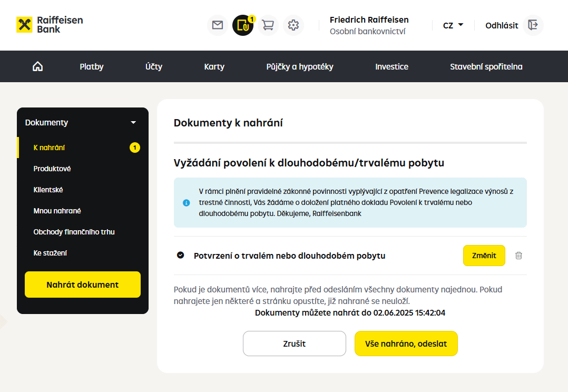Viewport: 568px width, 392px height.
Task: Select K nahrání in sidebar
Action: (x=83, y=148)
